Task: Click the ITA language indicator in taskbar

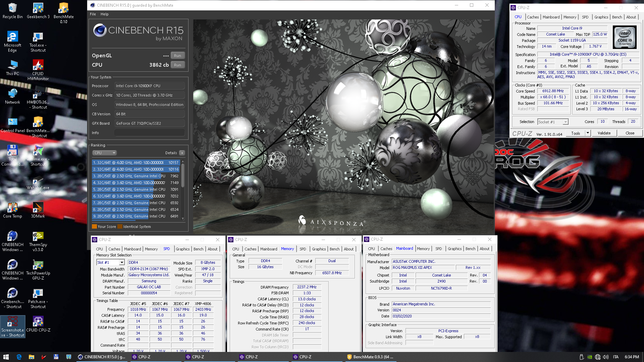Action: tap(615, 357)
